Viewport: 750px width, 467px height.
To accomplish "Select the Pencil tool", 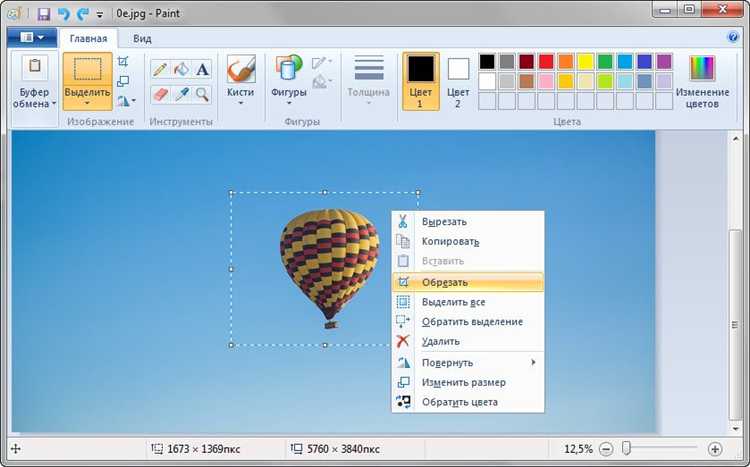I will [x=160, y=69].
